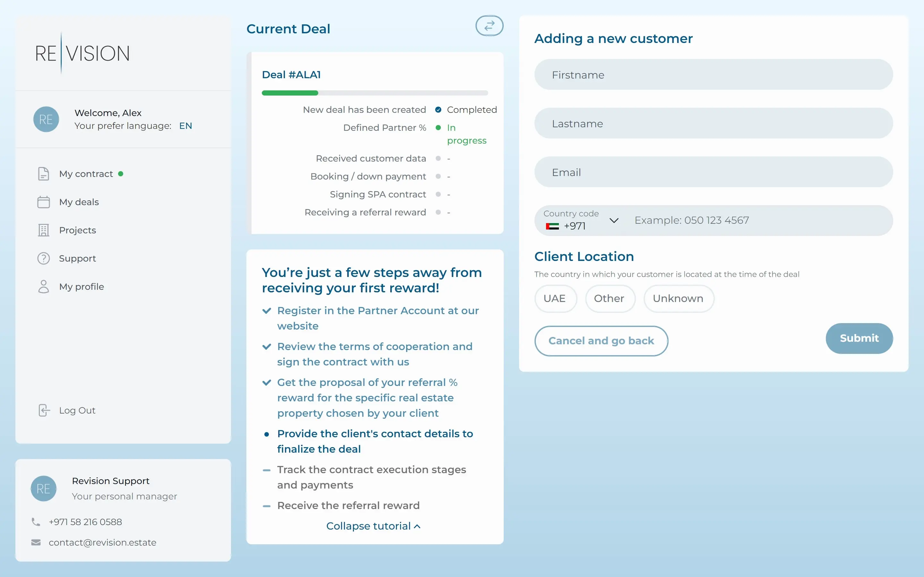Click the envelope icon beside contact email
Viewport: 924px width, 577px height.
tap(36, 542)
